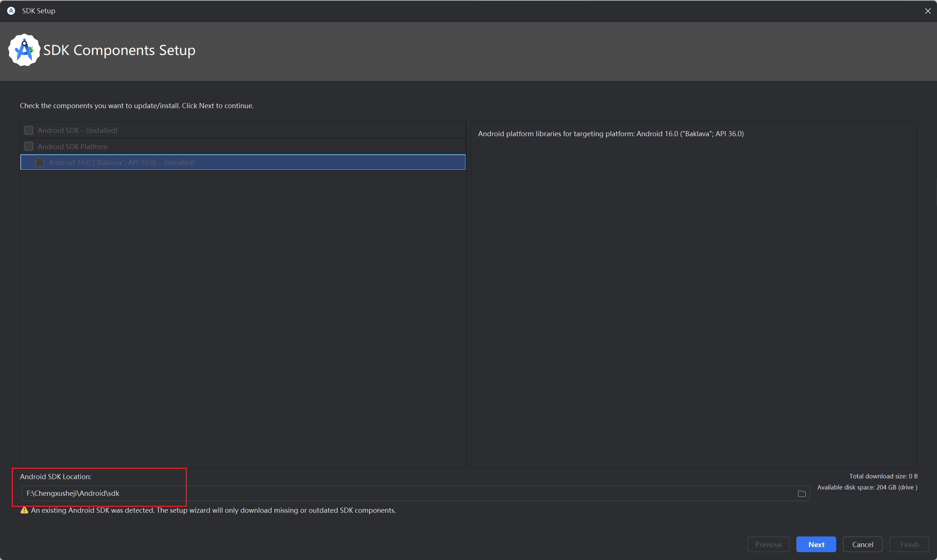Click the Android platform libraries description text
This screenshot has height=560, width=937.
611,134
